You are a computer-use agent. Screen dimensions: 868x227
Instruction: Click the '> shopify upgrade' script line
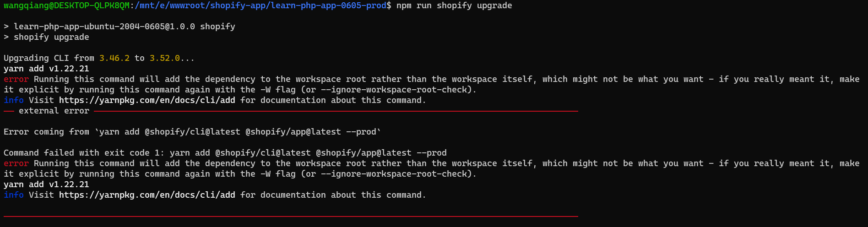(x=46, y=37)
